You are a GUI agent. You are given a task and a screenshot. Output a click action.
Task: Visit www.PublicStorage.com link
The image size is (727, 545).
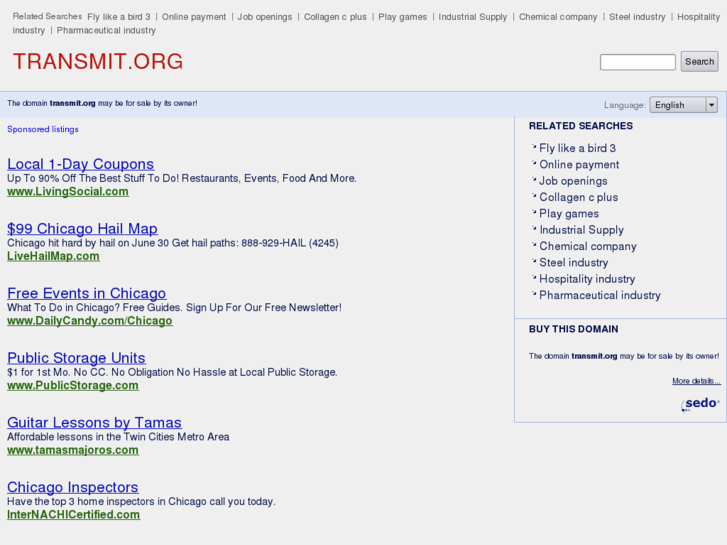(73, 385)
